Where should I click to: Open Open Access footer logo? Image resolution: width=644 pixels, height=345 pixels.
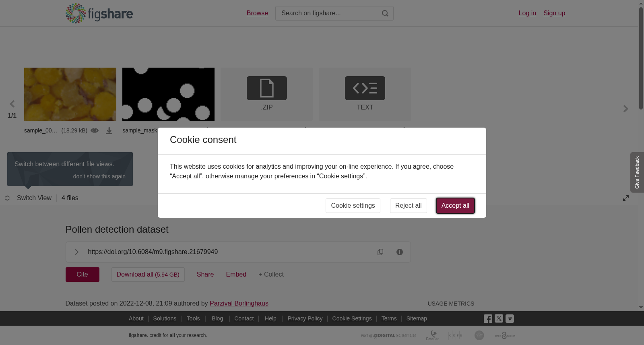[505, 335]
